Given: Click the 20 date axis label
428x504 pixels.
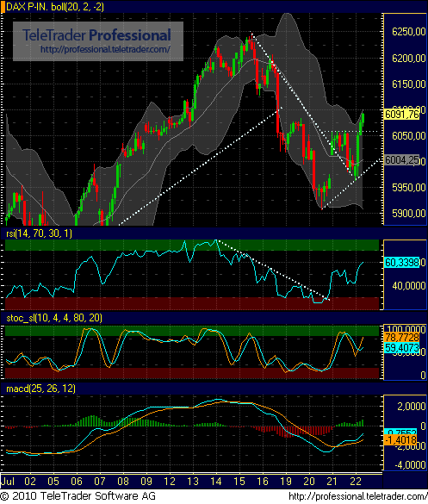Looking at the screenshot, I should pyautogui.click(x=309, y=482).
